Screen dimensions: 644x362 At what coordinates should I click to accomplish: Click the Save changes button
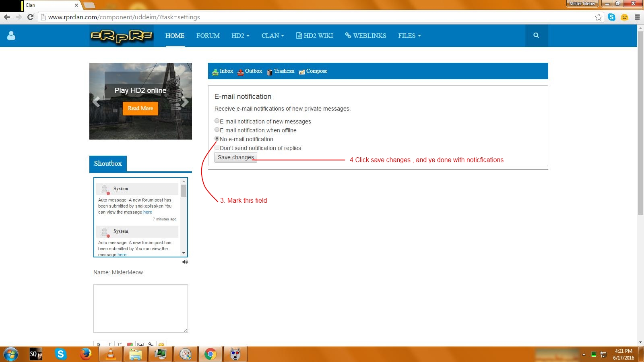235,157
